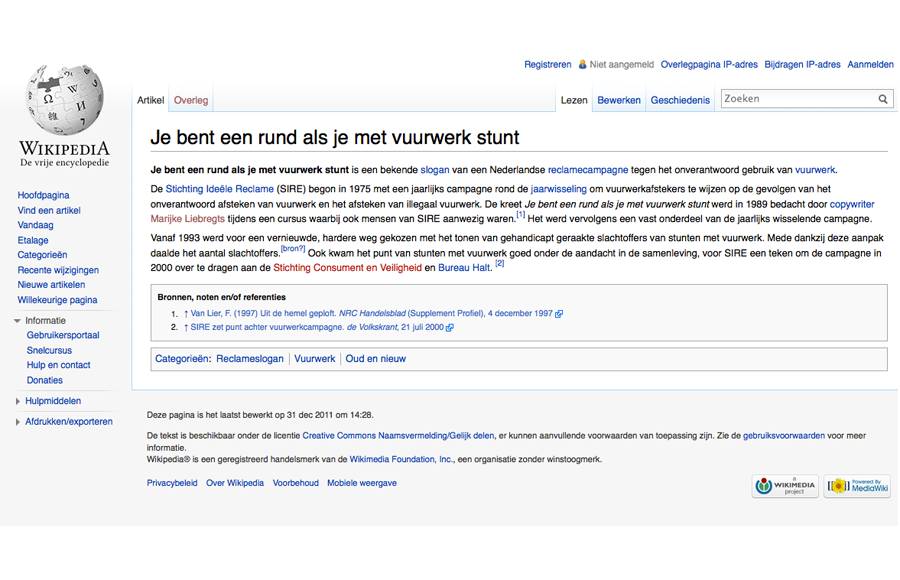Open the Geschiedenis tab
Screen dimensions: 900x580
point(680,100)
